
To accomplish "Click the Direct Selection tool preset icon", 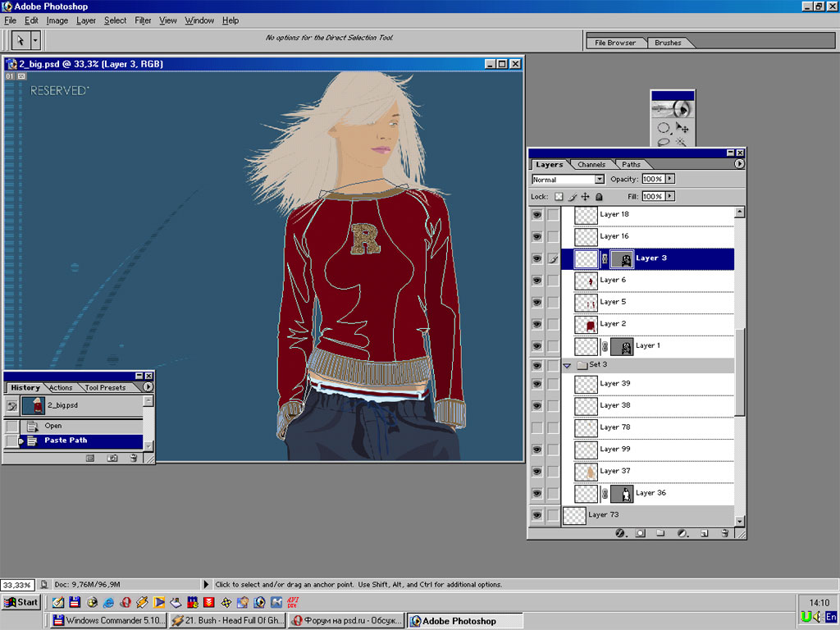I will (21, 40).
